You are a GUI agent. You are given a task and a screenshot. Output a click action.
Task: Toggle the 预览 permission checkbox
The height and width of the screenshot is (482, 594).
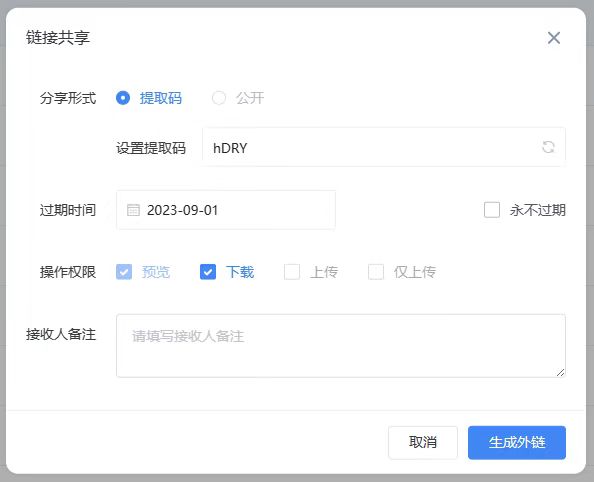(124, 272)
